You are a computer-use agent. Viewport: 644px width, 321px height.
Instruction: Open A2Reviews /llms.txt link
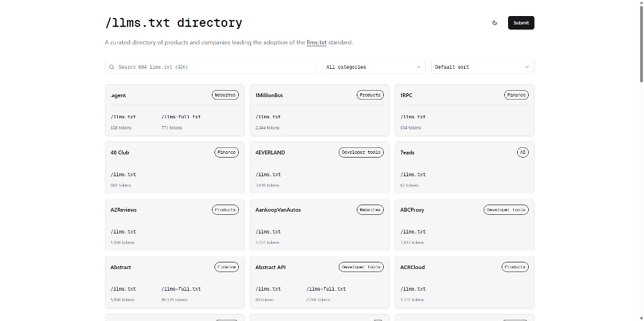tap(123, 232)
